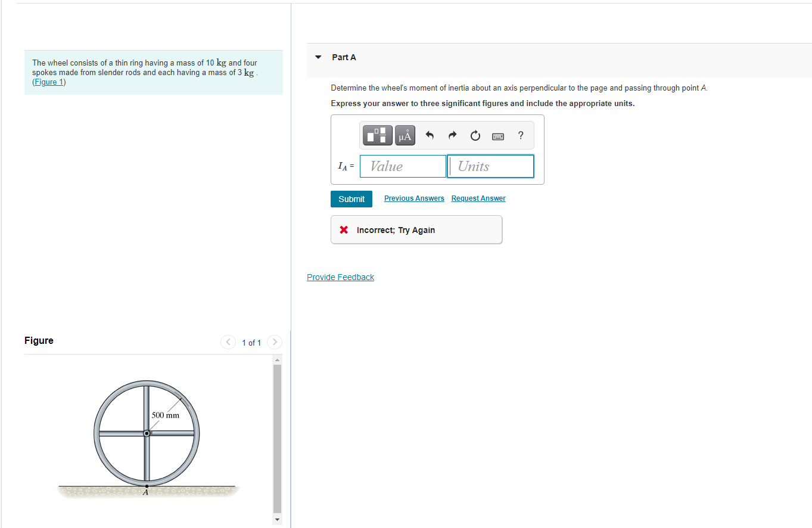Go to the next figure arrow
This screenshot has width=812, height=528.
coord(274,342)
